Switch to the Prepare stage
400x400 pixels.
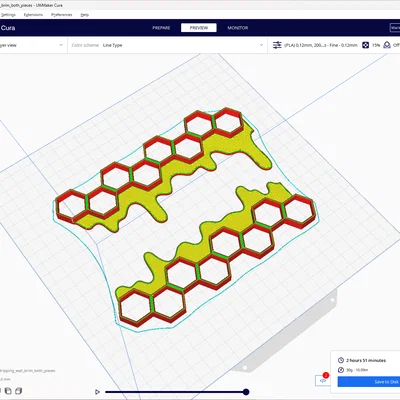tap(161, 28)
